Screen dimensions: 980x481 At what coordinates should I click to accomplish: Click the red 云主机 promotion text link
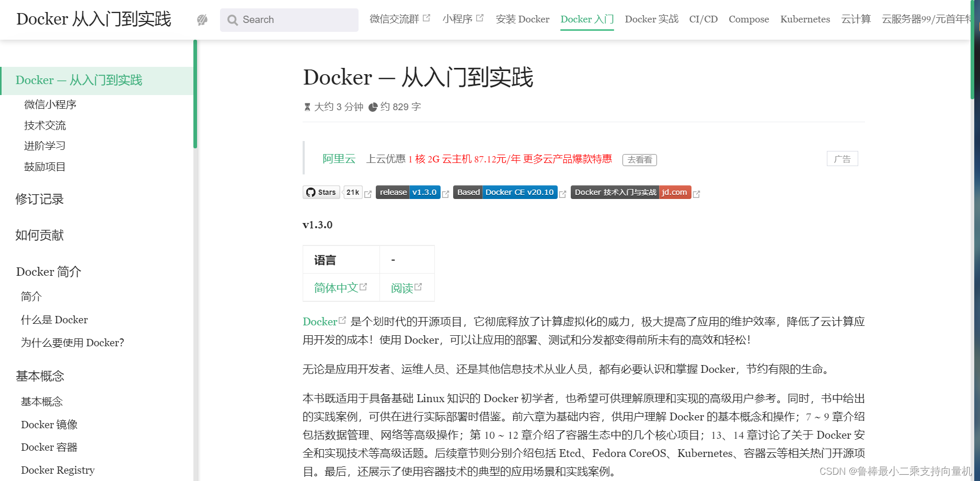click(x=510, y=159)
